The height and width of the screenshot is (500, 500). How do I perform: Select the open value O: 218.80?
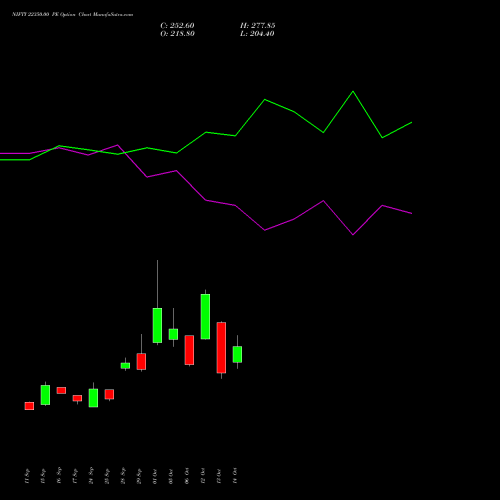[x=177, y=34]
